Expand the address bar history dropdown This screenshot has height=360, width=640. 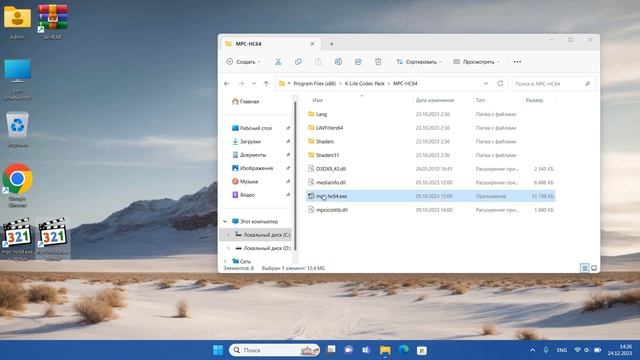(486, 83)
